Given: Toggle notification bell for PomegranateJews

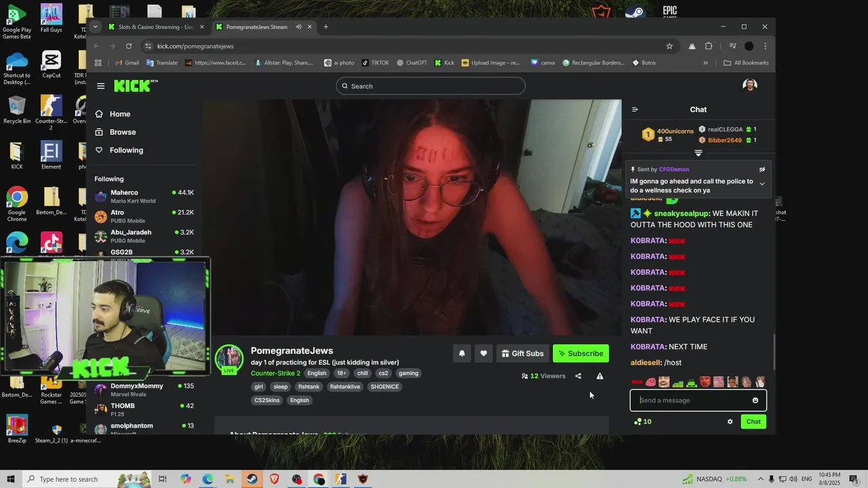Looking at the screenshot, I should (x=462, y=353).
